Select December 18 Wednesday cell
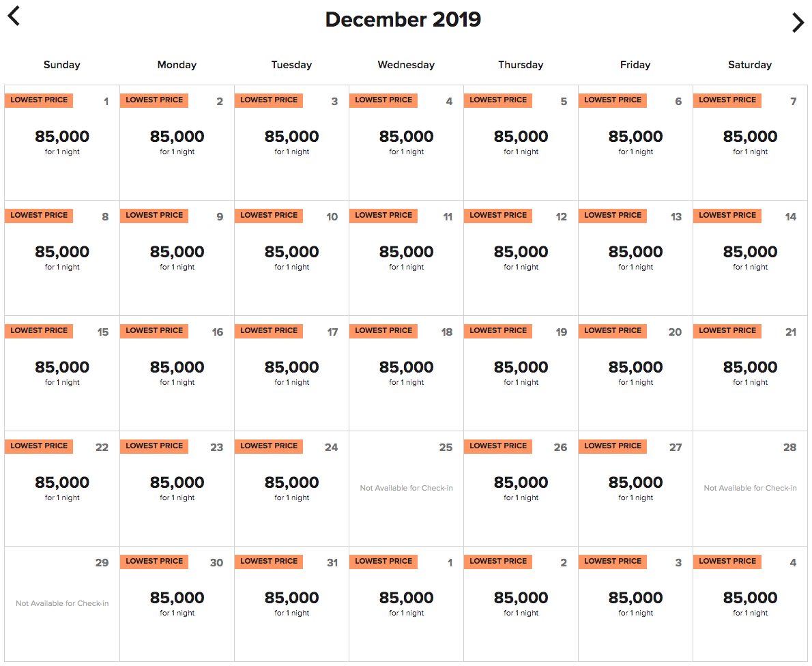Screen dimensions: 812x666 coord(406,373)
